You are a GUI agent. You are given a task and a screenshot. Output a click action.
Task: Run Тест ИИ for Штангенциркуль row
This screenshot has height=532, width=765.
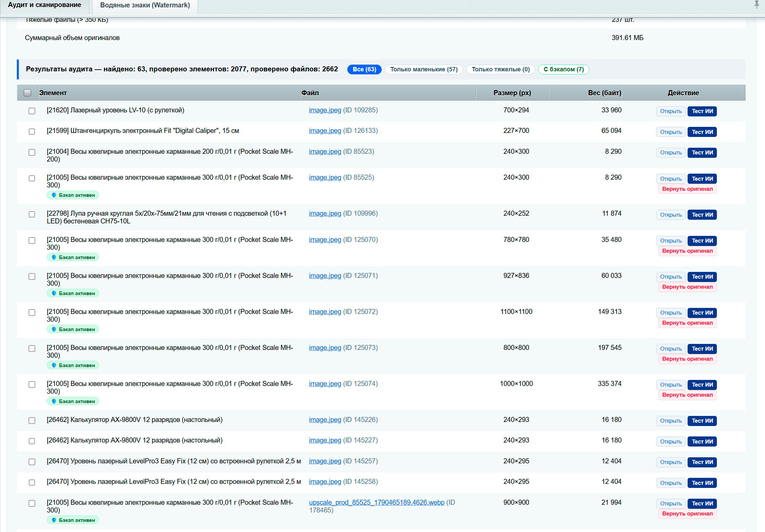click(x=702, y=132)
